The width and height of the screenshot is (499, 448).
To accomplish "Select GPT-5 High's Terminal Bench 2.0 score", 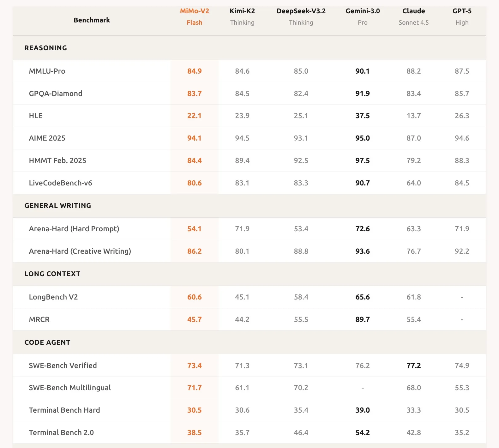I will pyautogui.click(x=462, y=433).
